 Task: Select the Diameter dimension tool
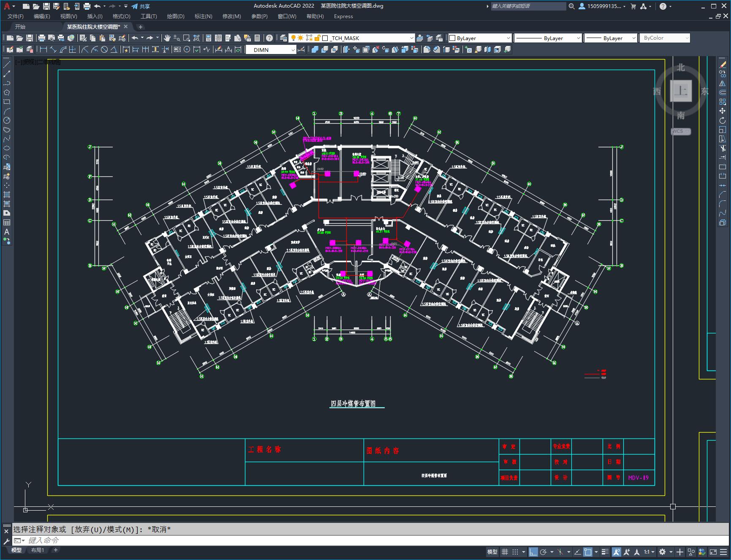pyautogui.click(x=104, y=49)
